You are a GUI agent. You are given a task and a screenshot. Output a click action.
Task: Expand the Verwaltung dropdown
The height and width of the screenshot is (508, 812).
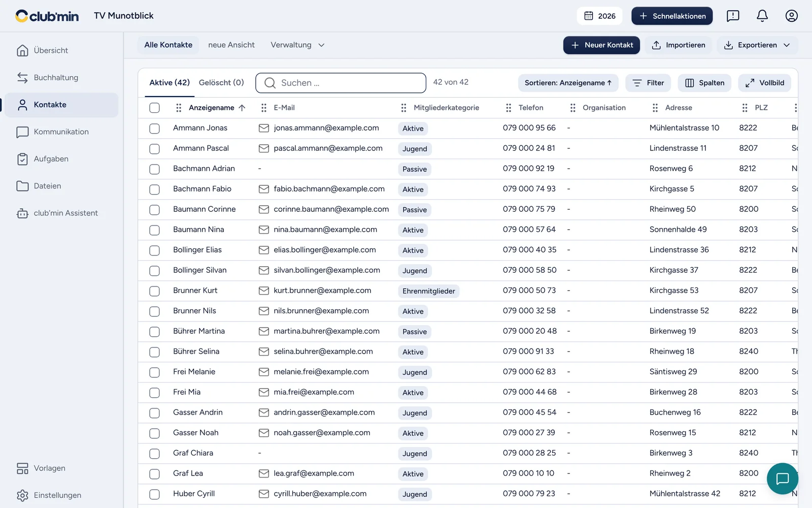(x=297, y=45)
